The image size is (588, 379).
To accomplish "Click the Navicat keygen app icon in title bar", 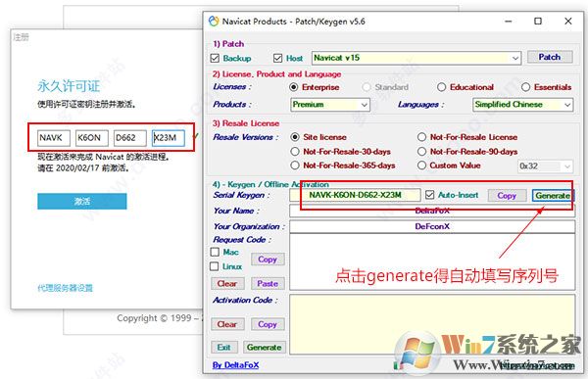I will pyautogui.click(x=214, y=21).
